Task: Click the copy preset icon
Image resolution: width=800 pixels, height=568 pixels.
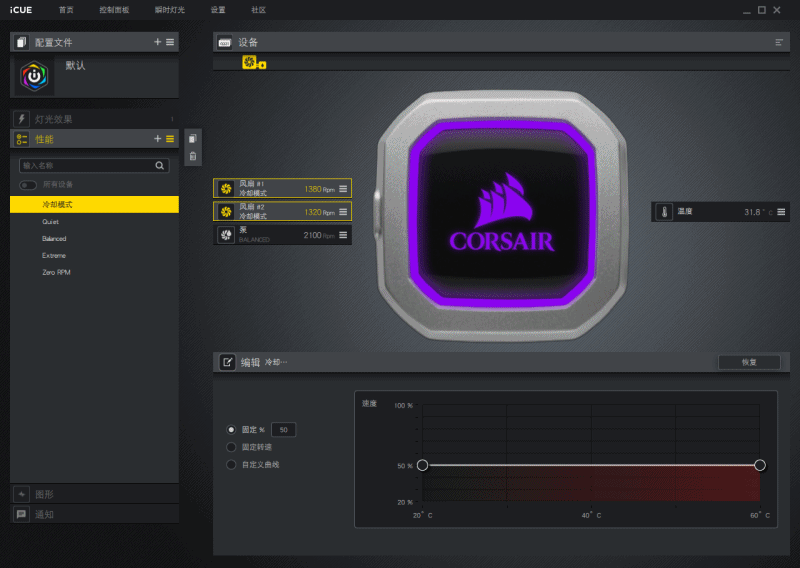Action: pos(193,138)
